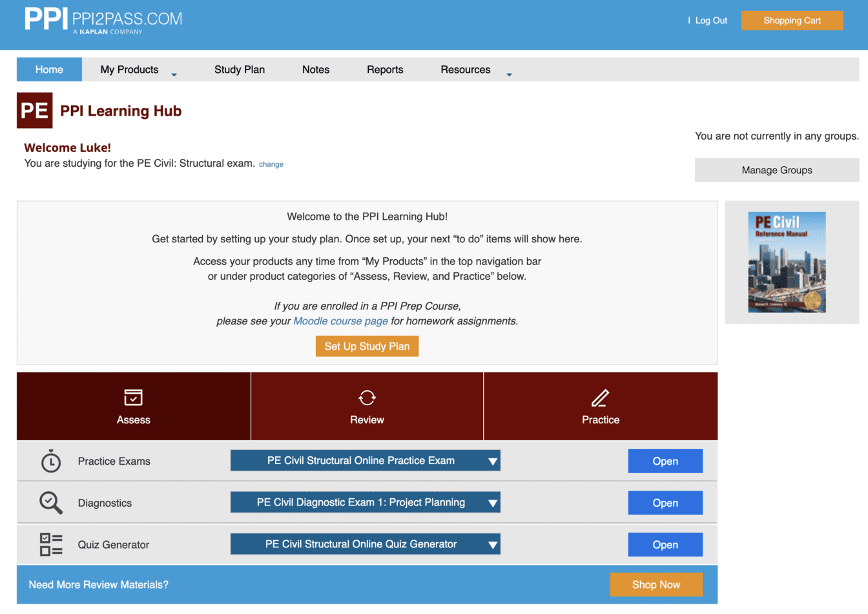868x614 pixels.
Task: Select the Practice pencil icon
Action: pyautogui.click(x=600, y=397)
